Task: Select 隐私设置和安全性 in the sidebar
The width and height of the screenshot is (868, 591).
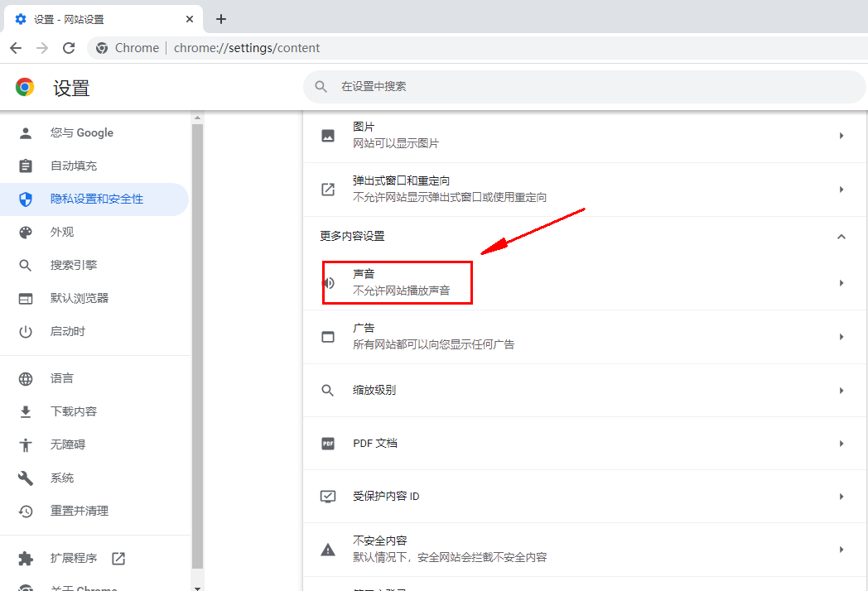Action: 94,199
